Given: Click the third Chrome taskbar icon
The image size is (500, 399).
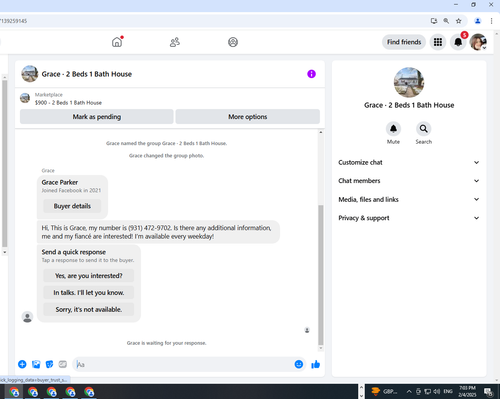Looking at the screenshot, I should 51,392.
